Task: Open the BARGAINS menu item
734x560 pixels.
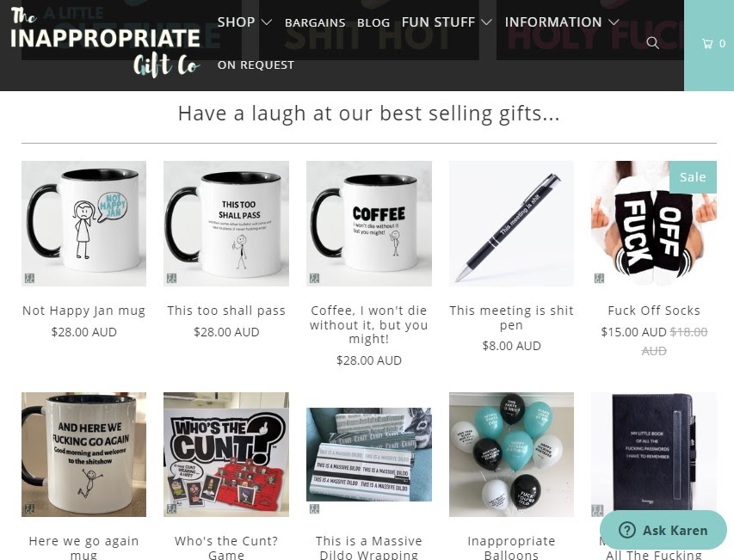Action: [315, 22]
